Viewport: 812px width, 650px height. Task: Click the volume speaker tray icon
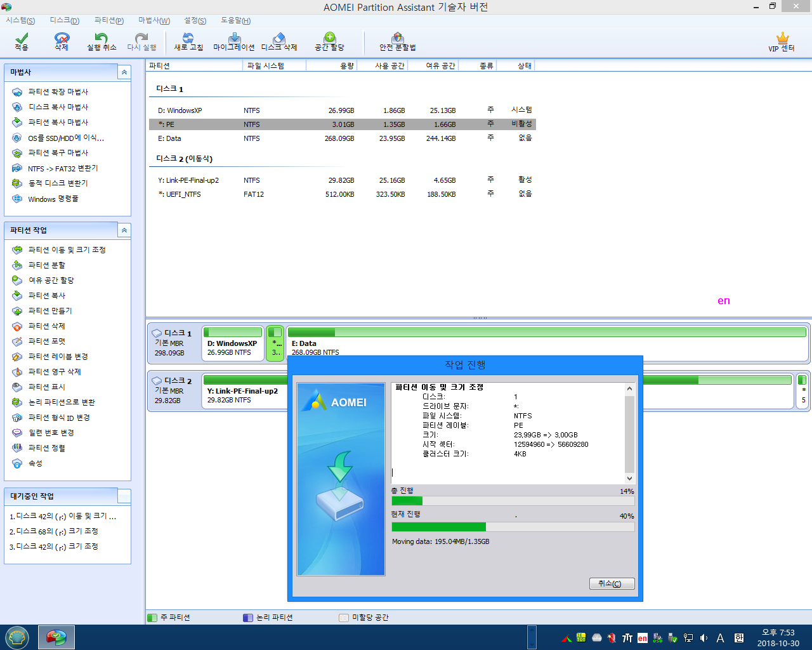click(704, 638)
